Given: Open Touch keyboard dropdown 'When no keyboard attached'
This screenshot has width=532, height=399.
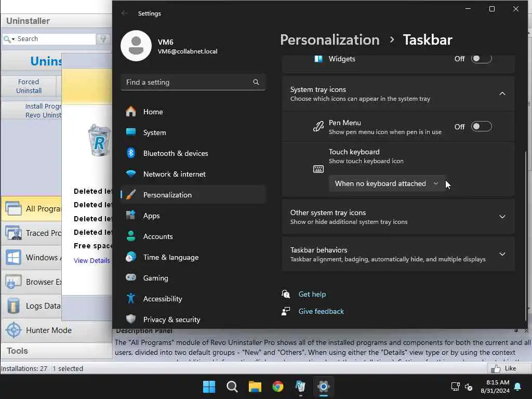Looking at the screenshot, I should [387, 183].
